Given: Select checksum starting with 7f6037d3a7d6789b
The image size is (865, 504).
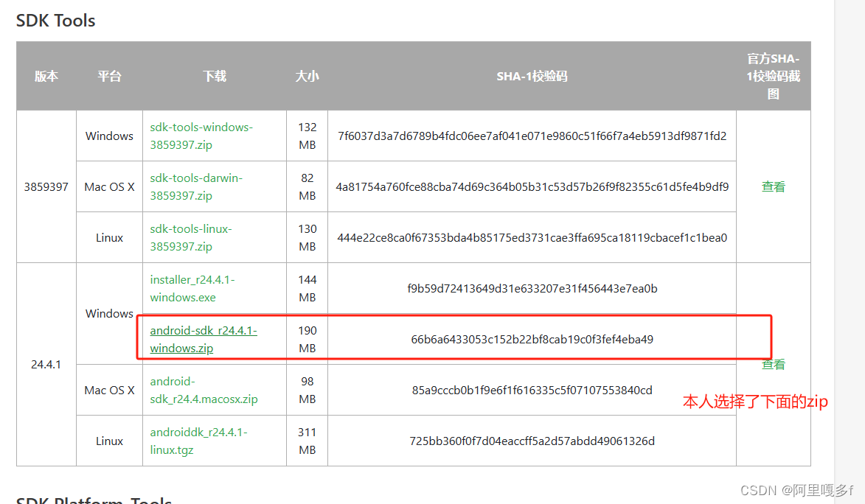Looking at the screenshot, I should coord(532,136).
